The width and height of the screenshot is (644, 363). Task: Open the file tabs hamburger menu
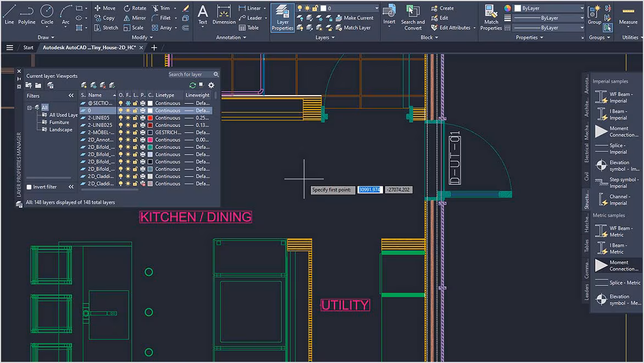[10, 48]
